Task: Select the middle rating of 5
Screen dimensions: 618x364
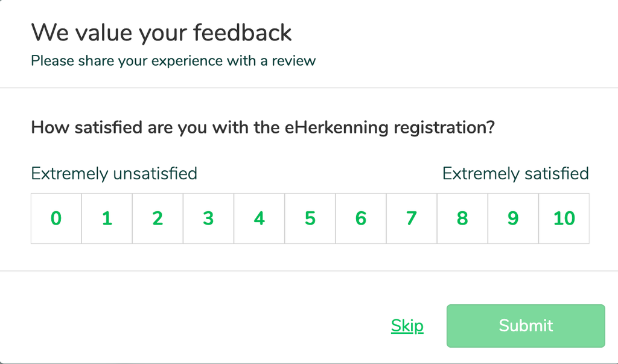Action: tap(310, 218)
